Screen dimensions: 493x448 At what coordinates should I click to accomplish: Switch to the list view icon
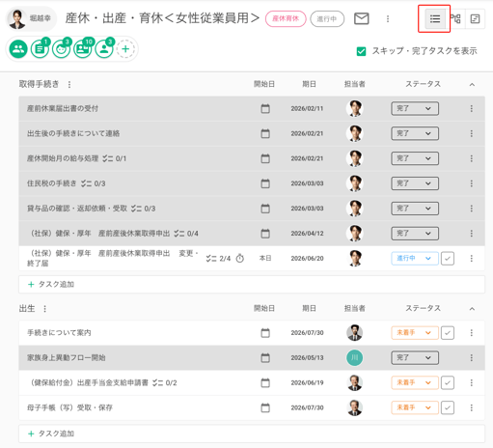(x=435, y=19)
